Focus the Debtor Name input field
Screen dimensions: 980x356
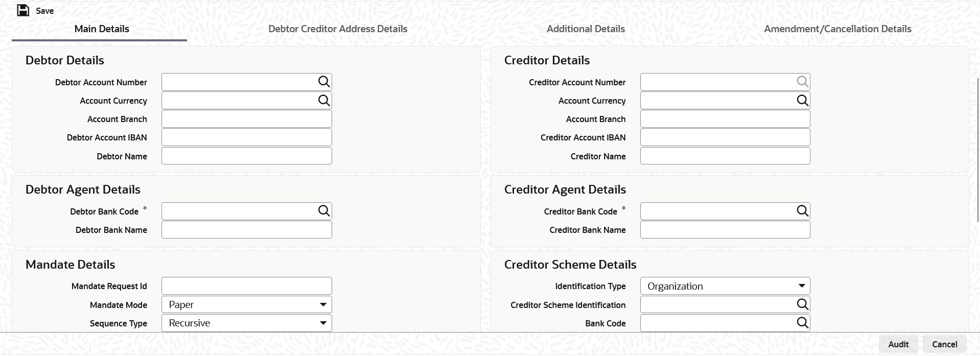tap(246, 156)
